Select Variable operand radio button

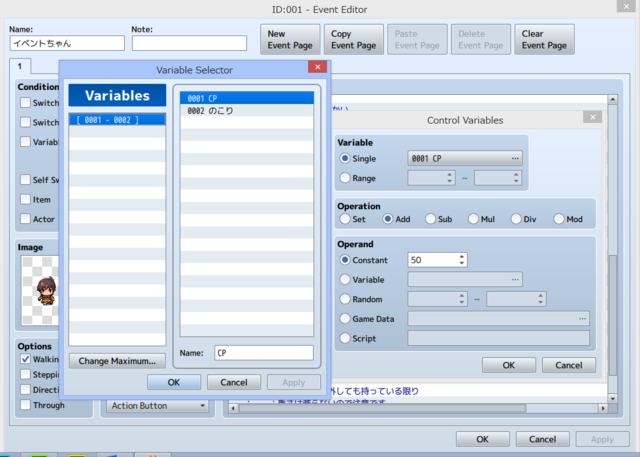[345, 280]
